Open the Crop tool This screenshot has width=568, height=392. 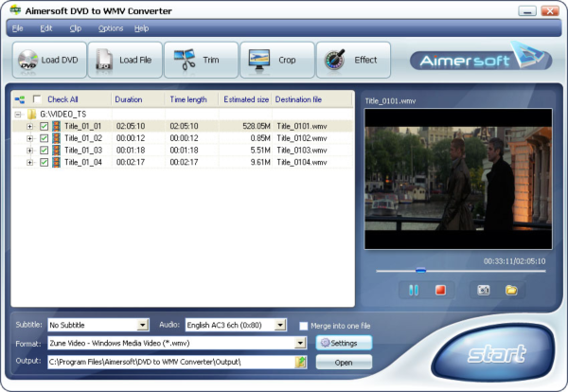(x=275, y=61)
